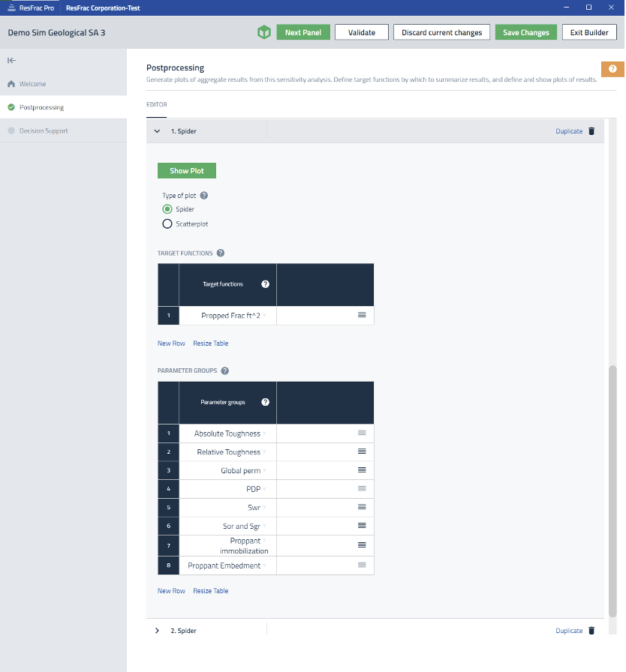Collapse the 1. Spider section
This screenshot has width=626, height=672.
(157, 130)
